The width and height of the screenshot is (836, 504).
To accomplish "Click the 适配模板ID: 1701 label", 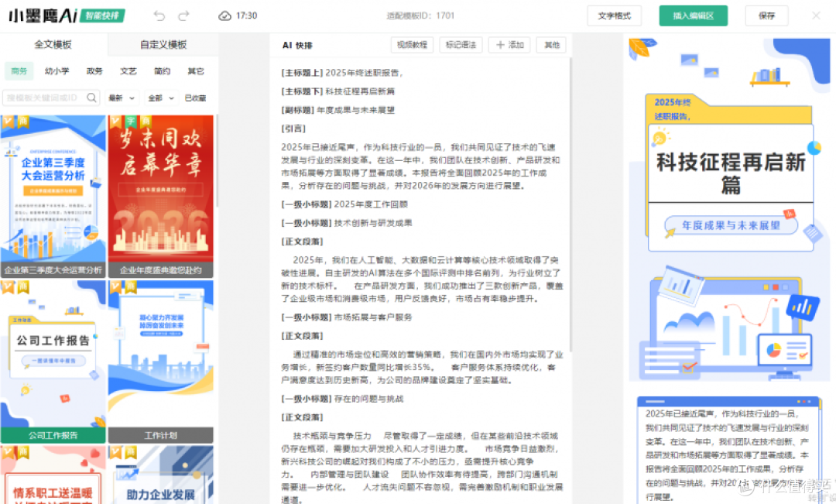I will [420, 15].
